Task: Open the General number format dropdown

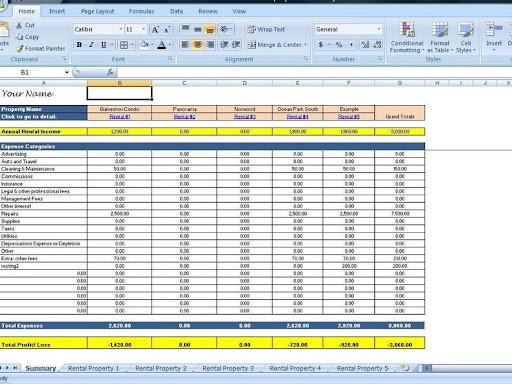Action: 379,29
